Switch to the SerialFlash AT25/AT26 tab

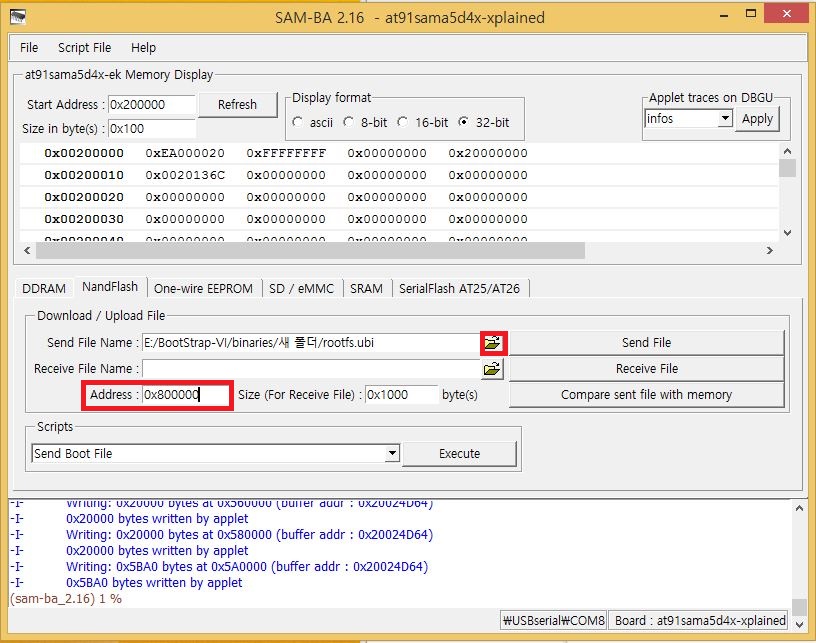459,288
